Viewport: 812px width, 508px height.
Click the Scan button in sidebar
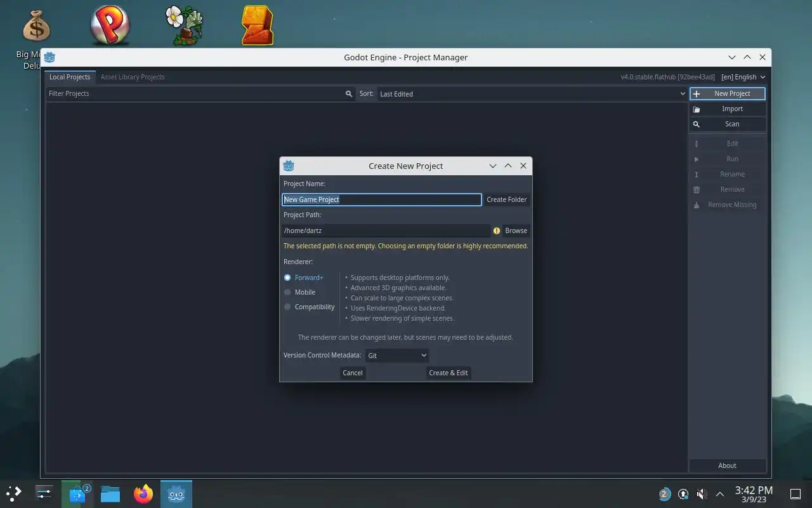pyautogui.click(x=728, y=124)
